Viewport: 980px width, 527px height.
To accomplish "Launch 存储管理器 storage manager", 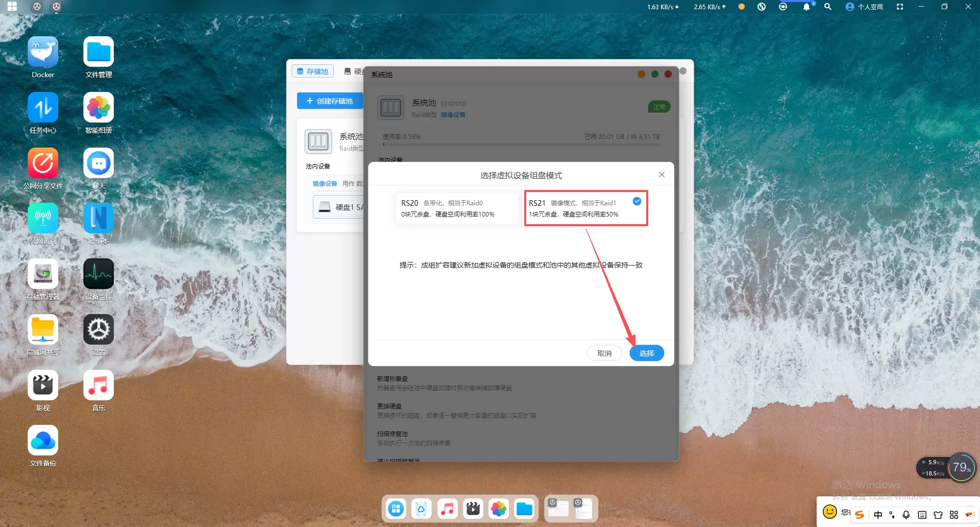I will [43, 274].
